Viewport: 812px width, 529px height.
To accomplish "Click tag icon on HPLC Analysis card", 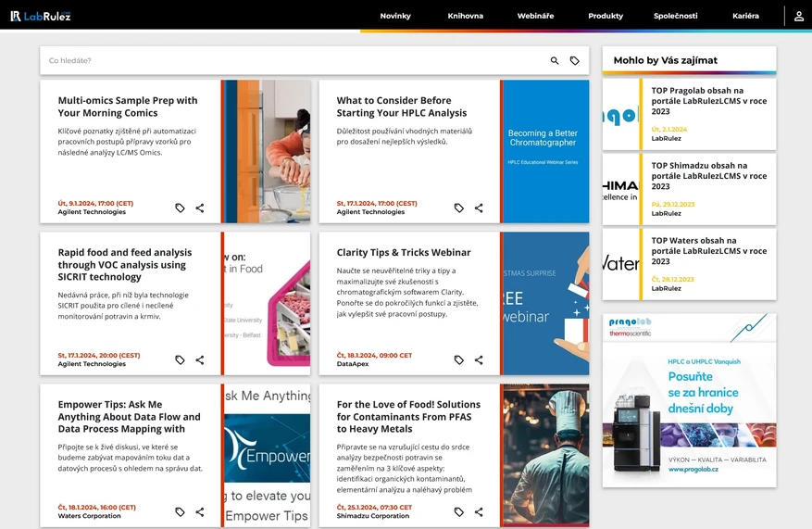I will click(x=459, y=208).
